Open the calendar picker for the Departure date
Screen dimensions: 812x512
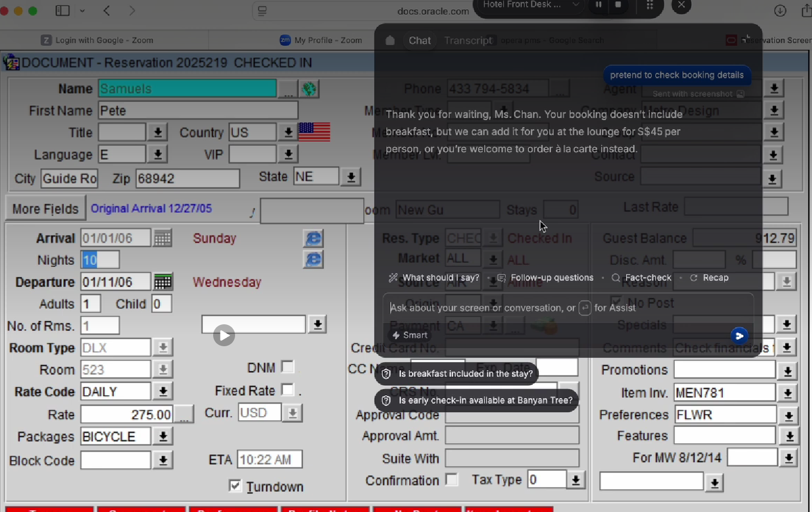tap(162, 282)
